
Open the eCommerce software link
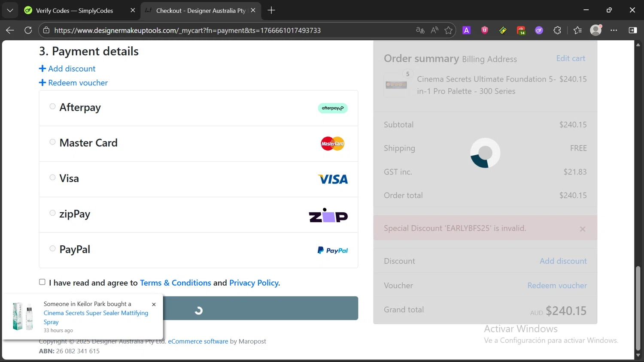pos(198,341)
